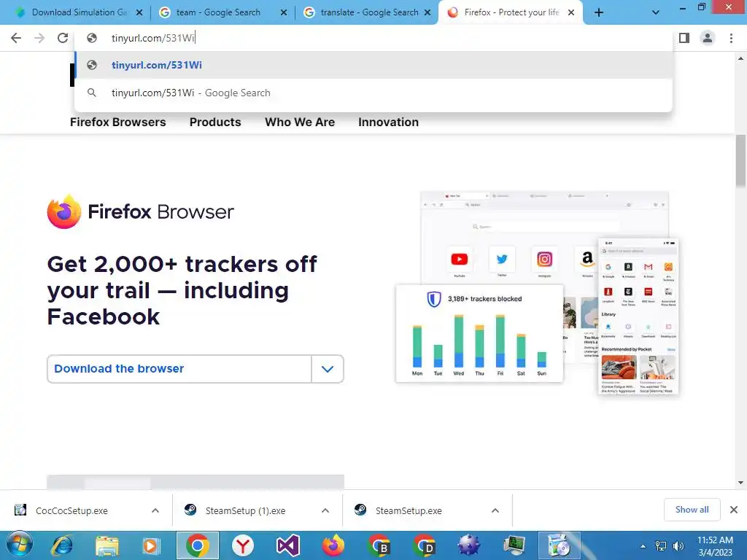Open the media player taskbar icon
The width and height of the screenshot is (747, 560).
coord(150,545)
